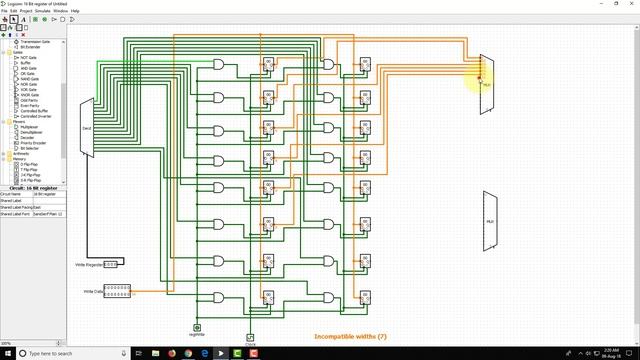
Task: Select XNOR Gate in component tree
Action: coord(29,95)
